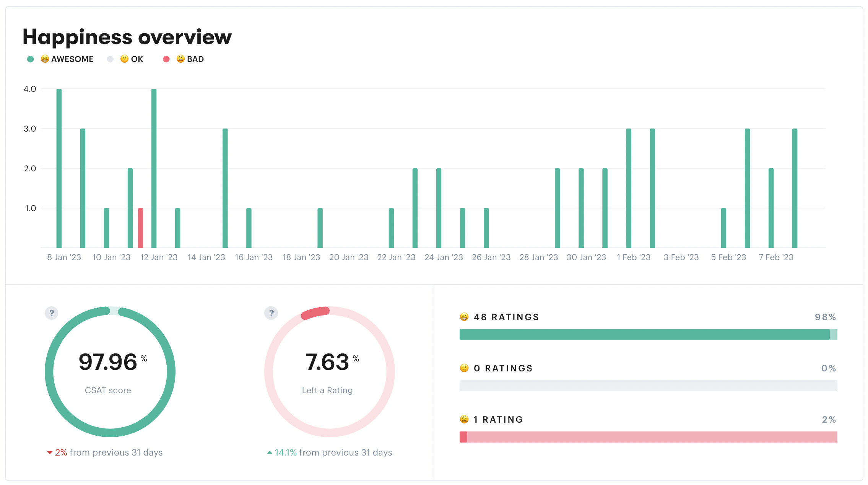Click the Left a Rating help question mark
868x485 pixels.
click(x=271, y=313)
